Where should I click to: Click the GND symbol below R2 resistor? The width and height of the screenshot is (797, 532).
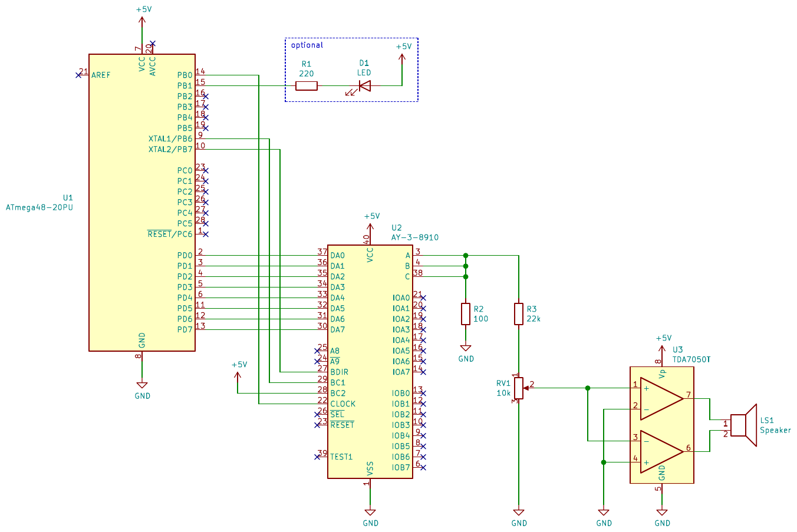tap(466, 349)
